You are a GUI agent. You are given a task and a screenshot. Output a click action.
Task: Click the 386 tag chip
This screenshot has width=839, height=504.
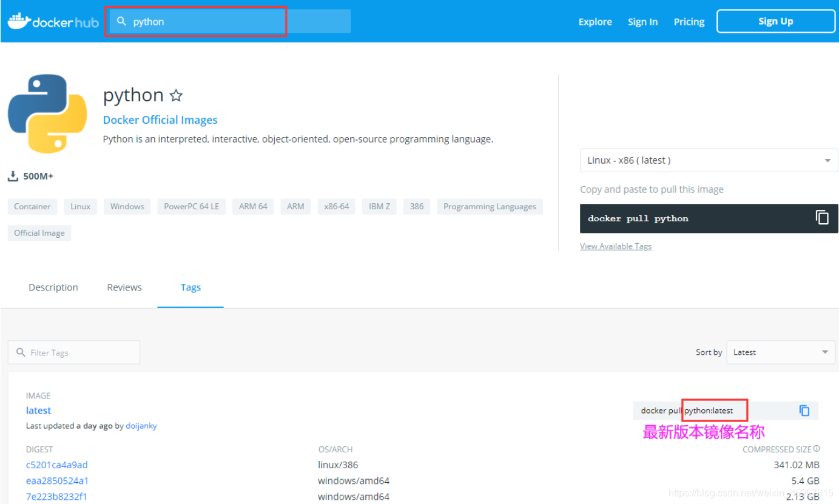417,206
